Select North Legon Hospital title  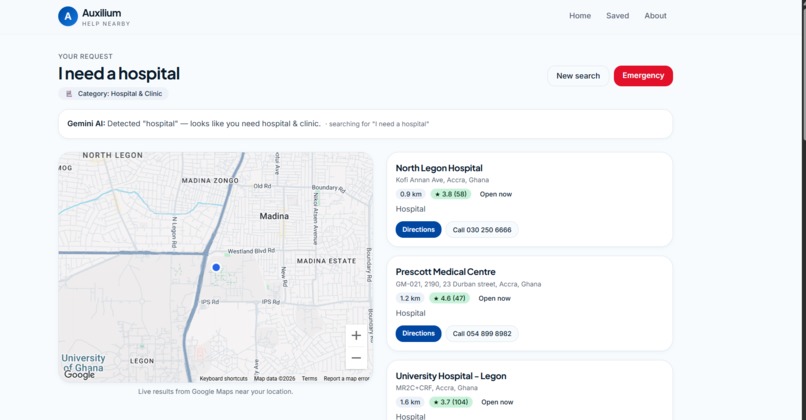[439, 168]
